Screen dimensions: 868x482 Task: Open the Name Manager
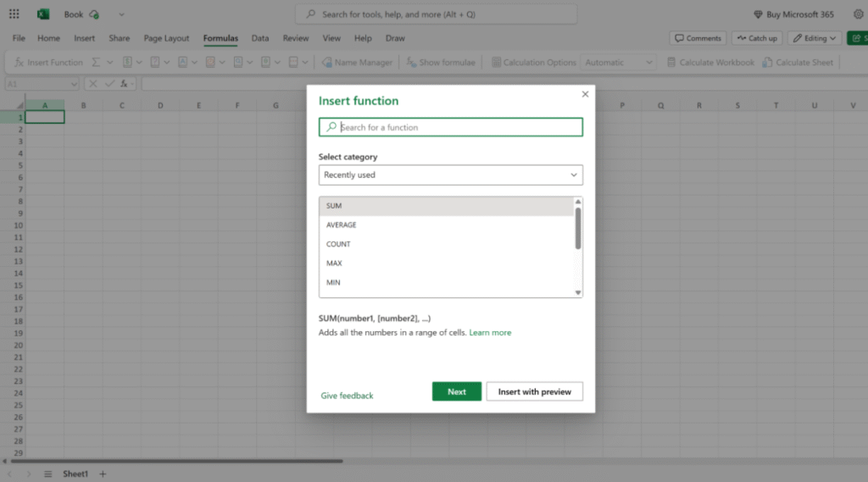coord(357,63)
